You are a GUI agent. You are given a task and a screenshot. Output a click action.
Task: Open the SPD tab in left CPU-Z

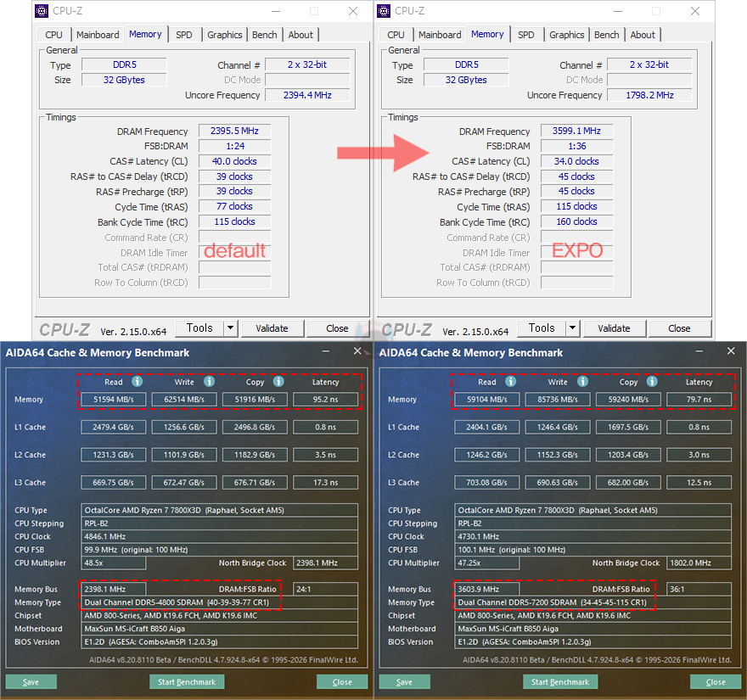tap(184, 35)
